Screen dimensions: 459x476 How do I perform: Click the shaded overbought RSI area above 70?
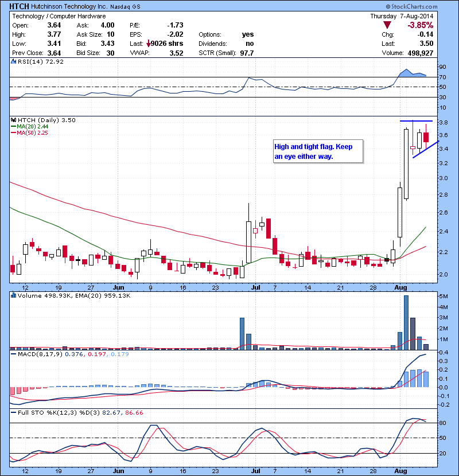coord(412,74)
